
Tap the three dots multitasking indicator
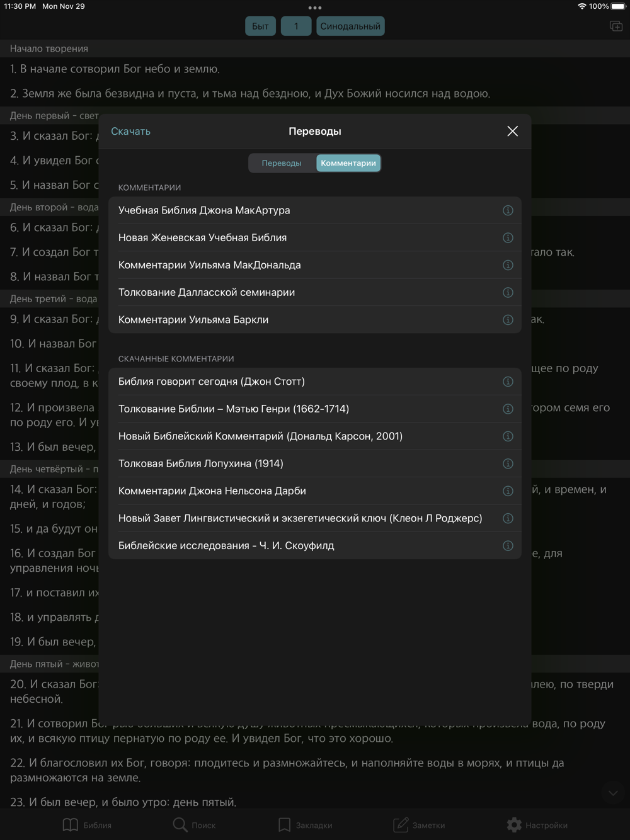(x=315, y=8)
